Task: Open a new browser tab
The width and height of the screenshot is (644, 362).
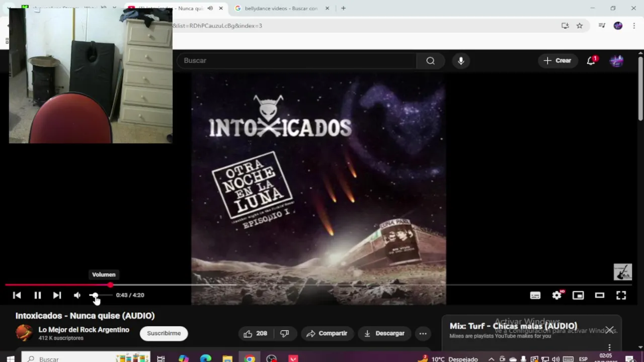Action: 343,8
